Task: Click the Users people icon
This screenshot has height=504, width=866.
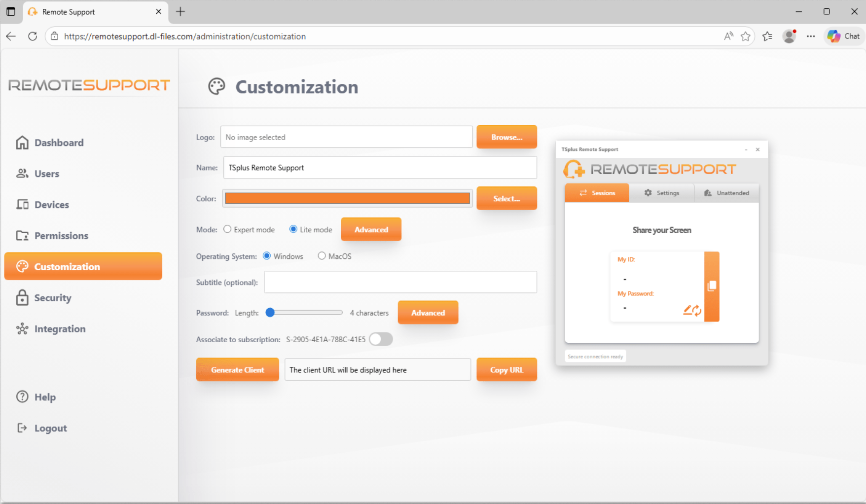Action: (22, 174)
